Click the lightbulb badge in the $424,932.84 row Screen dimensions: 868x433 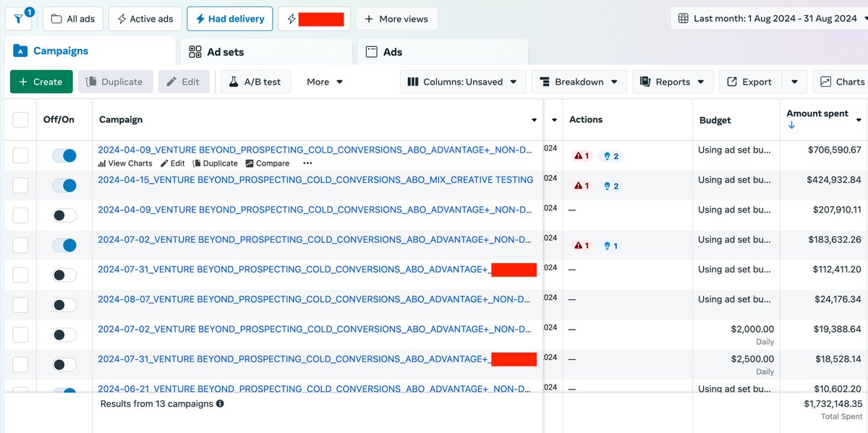(x=612, y=186)
